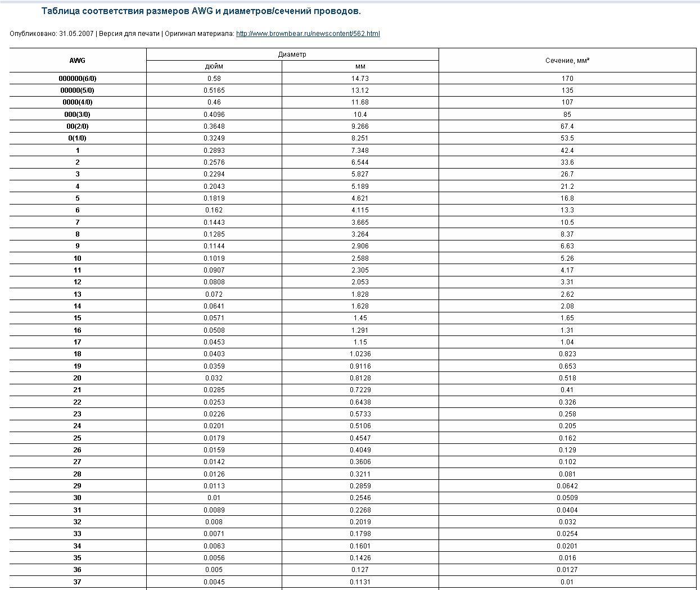Screen dimensions: 700x590
Task: Click the 2.08 cross-section value
Action: [567, 306]
